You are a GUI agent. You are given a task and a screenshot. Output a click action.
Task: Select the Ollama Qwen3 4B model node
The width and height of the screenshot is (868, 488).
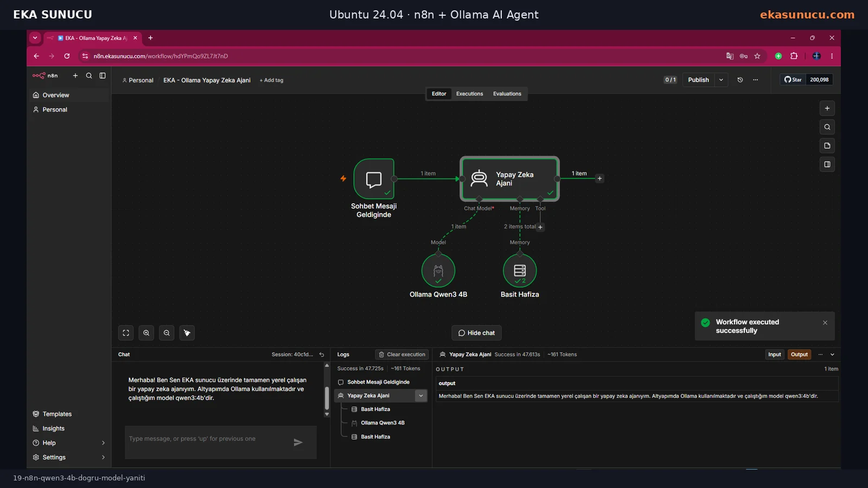coord(438,271)
